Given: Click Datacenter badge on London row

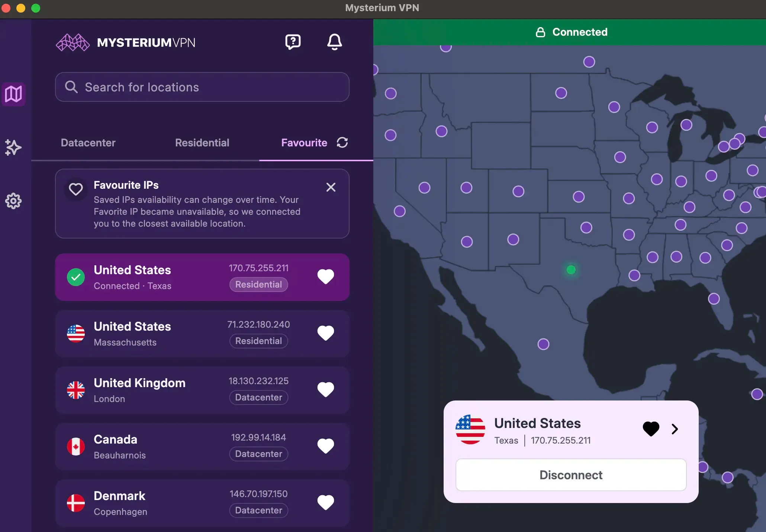Looking at the screenshot, I should click(259, 398).
